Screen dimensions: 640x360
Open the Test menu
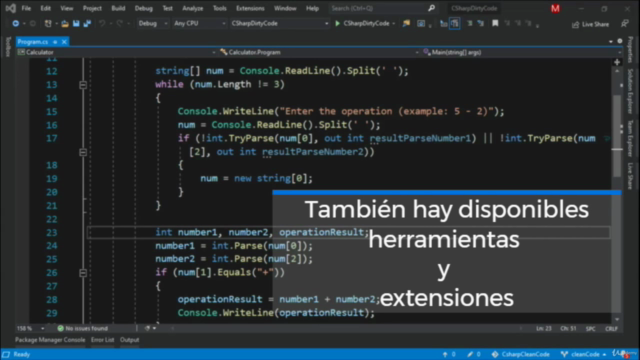coord(167,8)
